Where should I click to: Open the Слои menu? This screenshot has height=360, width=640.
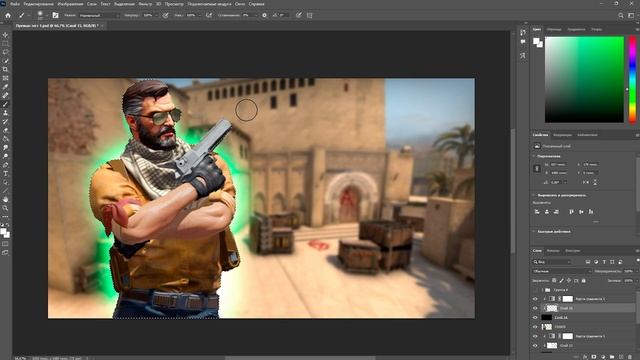coord(92,4)
